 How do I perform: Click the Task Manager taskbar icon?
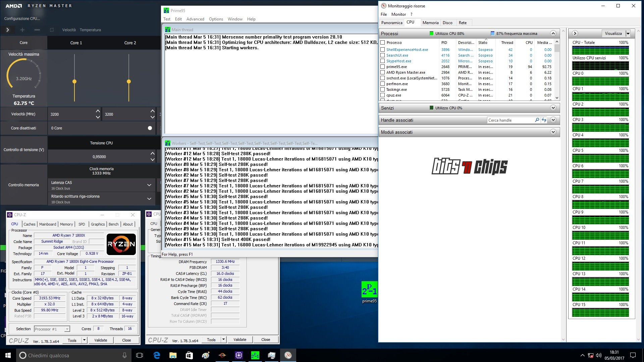[271, 355]
